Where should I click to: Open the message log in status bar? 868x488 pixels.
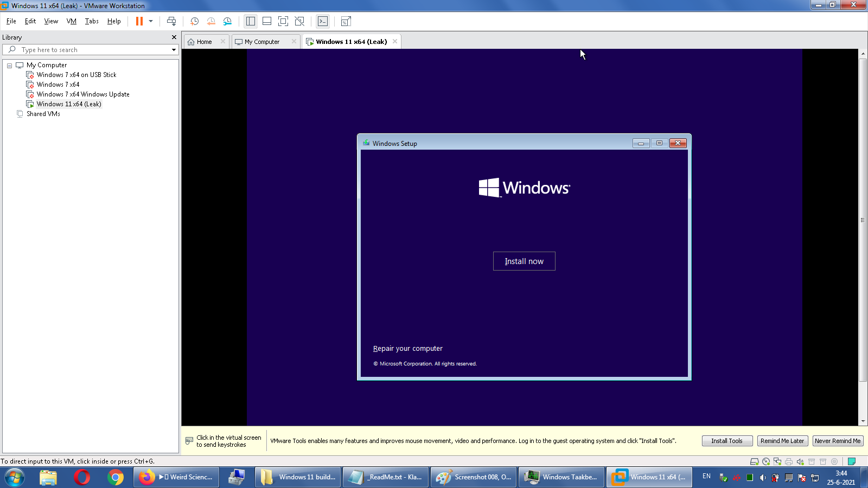coord(852,461)
